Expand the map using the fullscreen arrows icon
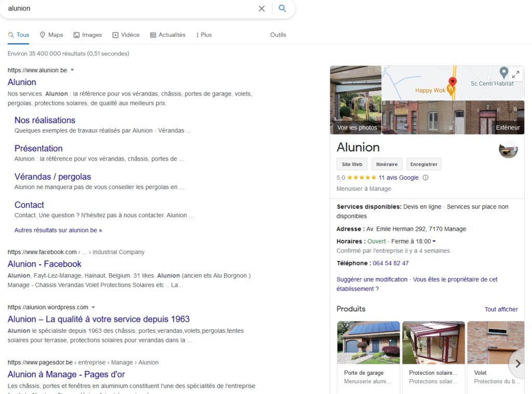Viewport: 532px width, 394px height. pos(516,74)
